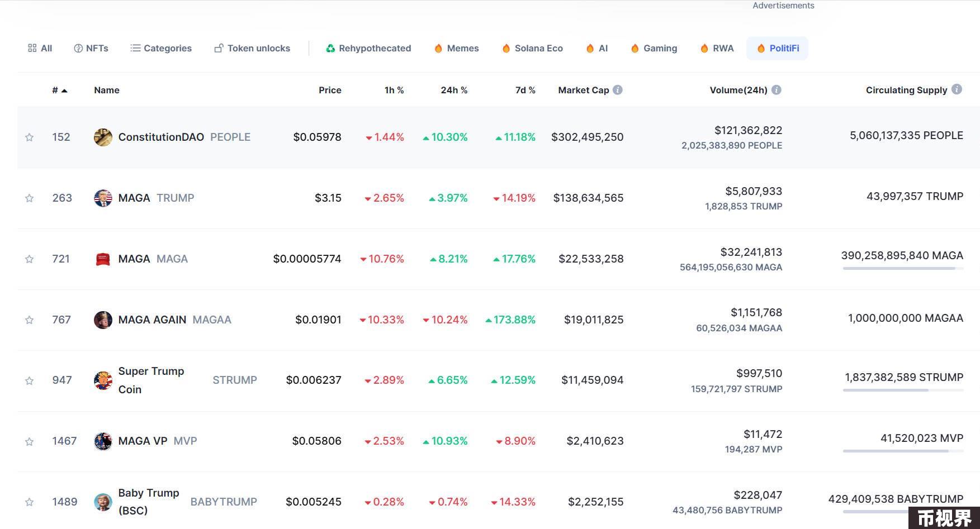This screenshot has width=980, height=529.
Task: Open the NFTs tab
Action: [x=91, y=49]
